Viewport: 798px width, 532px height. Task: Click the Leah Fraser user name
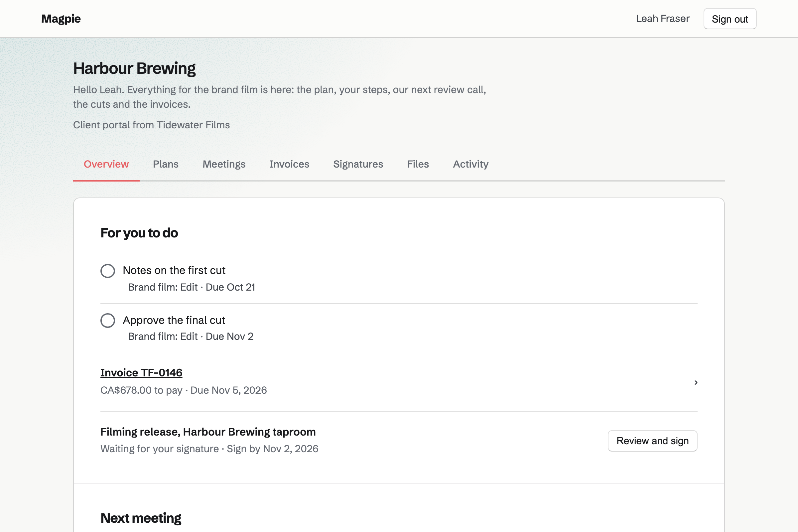click(x=663, y=19)
